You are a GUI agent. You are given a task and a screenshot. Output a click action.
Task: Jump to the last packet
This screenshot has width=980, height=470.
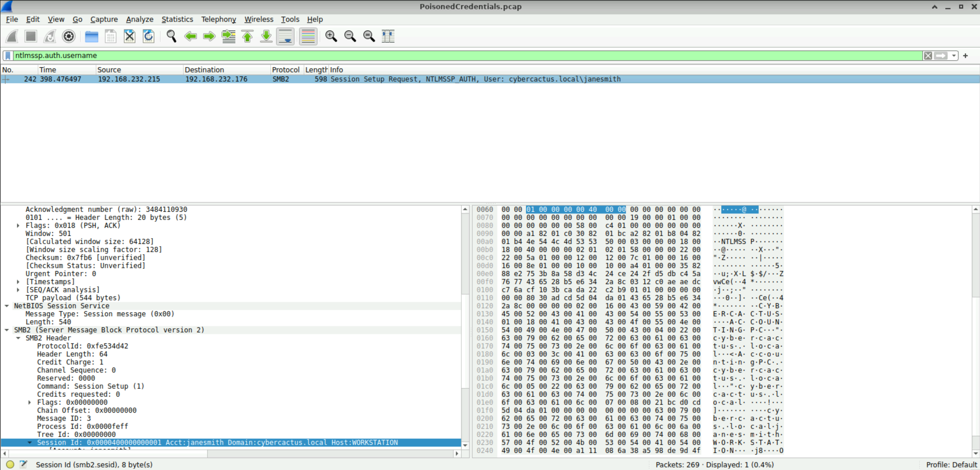pos(266,36)
